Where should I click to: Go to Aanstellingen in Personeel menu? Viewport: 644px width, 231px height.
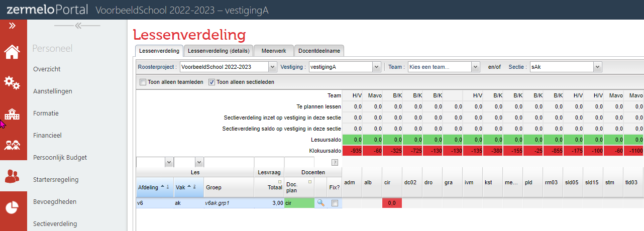(53, 91)
